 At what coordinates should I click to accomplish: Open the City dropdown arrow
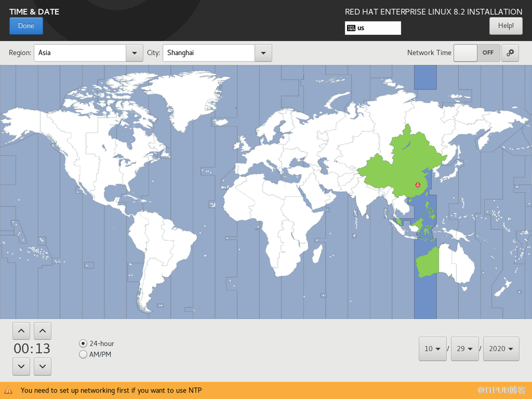coord(263,53)
